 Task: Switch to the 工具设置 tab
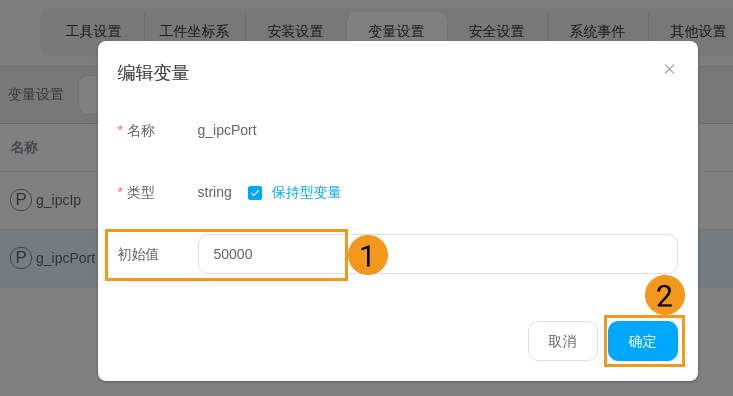point(93,31)
